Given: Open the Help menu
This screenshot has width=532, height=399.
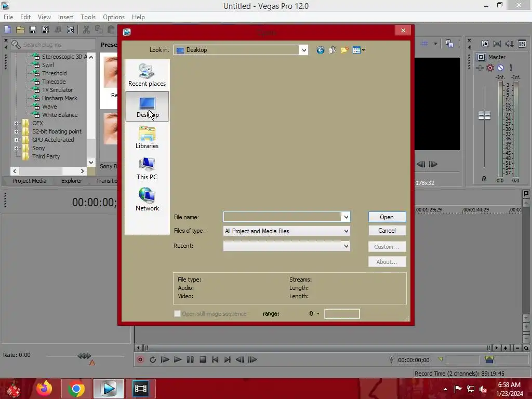Looking at the screenshot, I should tap(138, 17).
